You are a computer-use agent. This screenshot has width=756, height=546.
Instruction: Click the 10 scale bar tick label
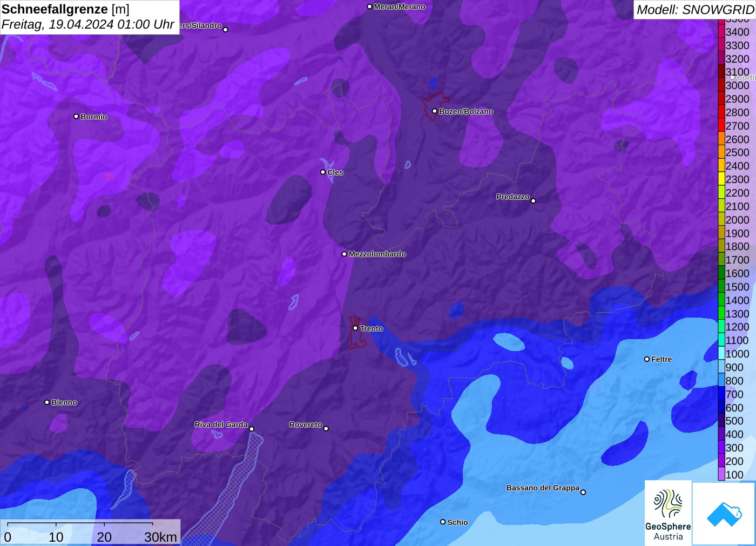point(56,537)
